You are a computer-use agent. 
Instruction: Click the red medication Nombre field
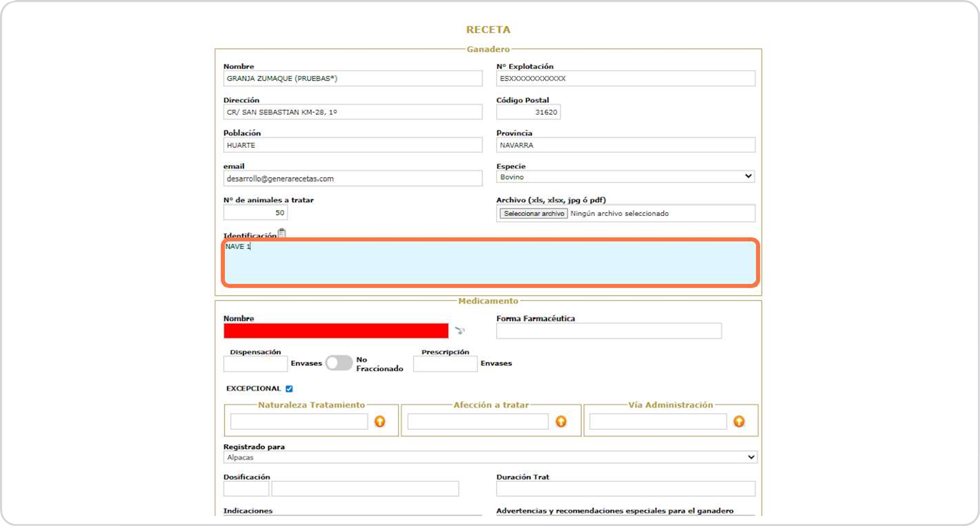point(336,331)
